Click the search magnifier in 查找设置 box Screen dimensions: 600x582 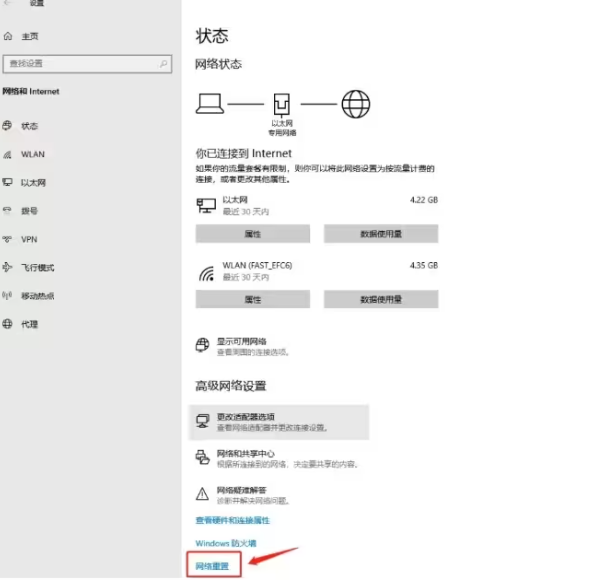163,64
